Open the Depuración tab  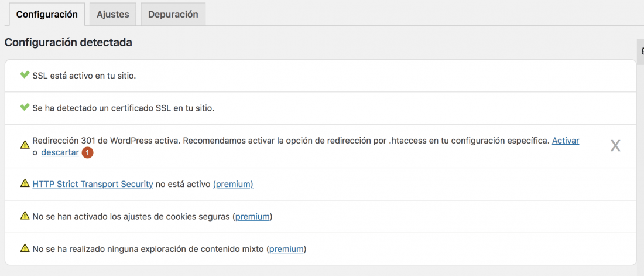[173, 15]
